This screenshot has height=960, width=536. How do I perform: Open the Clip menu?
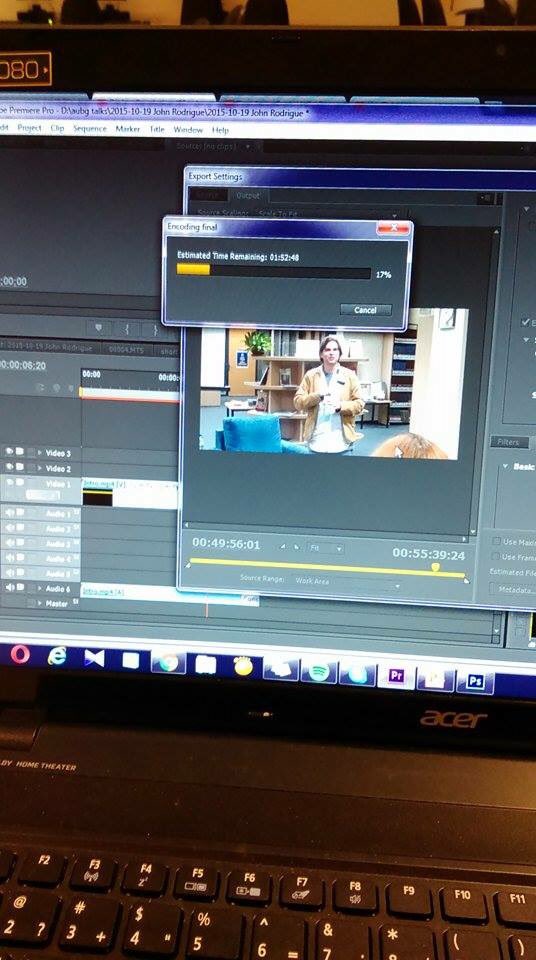pos(57,128)
